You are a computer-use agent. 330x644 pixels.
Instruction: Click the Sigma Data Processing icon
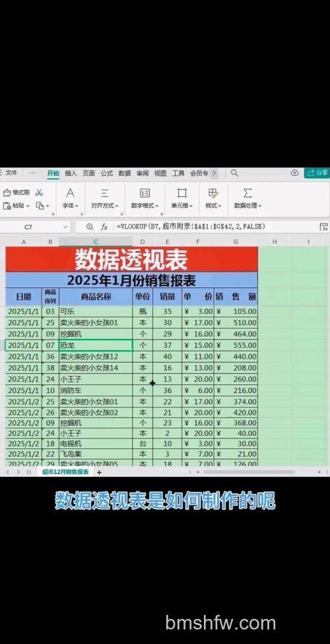(x=247, y=193)
